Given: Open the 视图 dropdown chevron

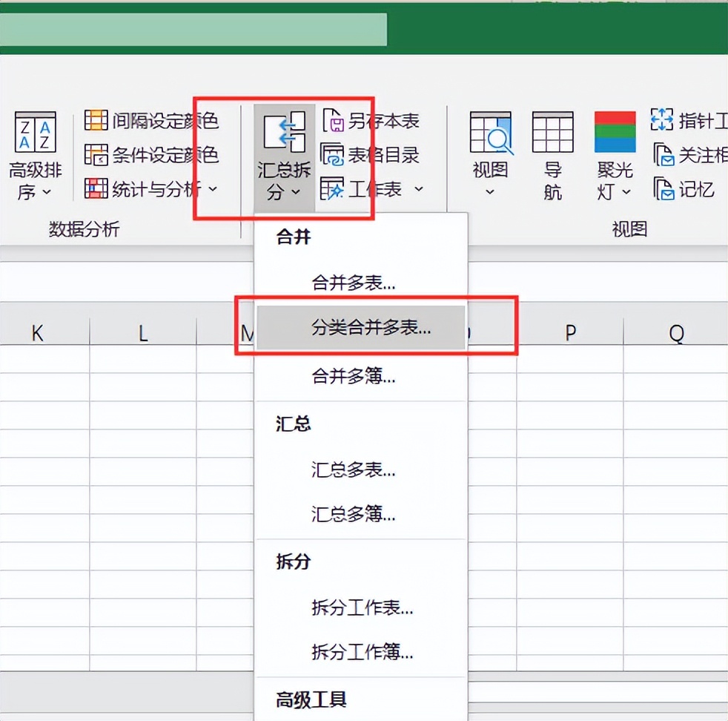Looking at the screenshot, I should (490, 191).
